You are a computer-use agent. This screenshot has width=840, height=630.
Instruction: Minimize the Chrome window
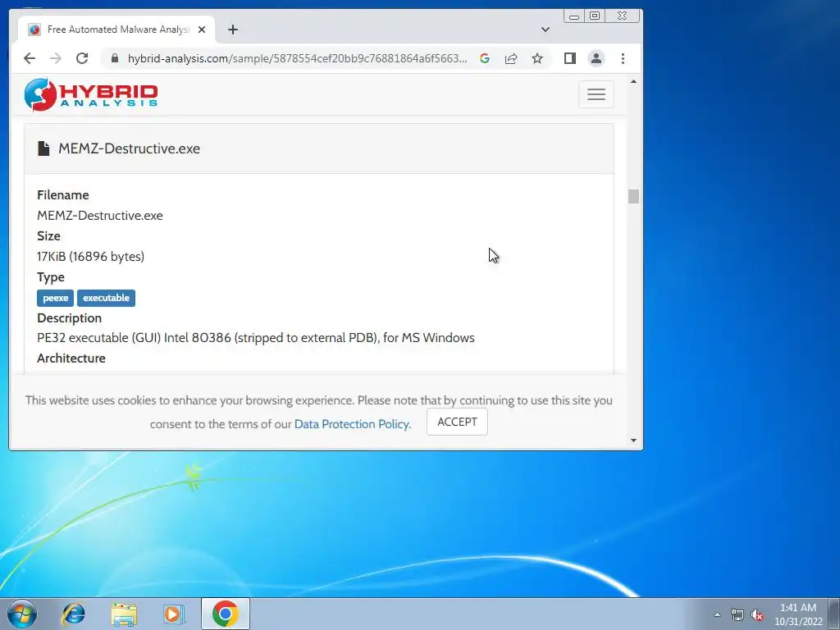click(573, 16)
